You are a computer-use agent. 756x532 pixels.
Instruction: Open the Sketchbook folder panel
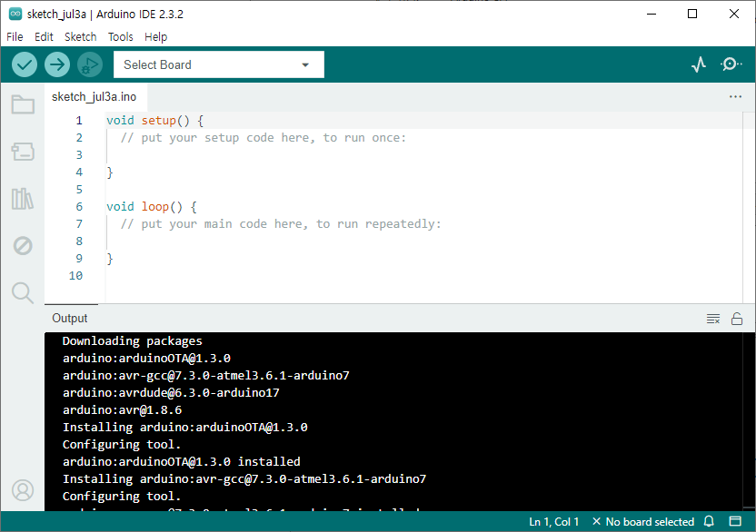(x=23, y=104)
